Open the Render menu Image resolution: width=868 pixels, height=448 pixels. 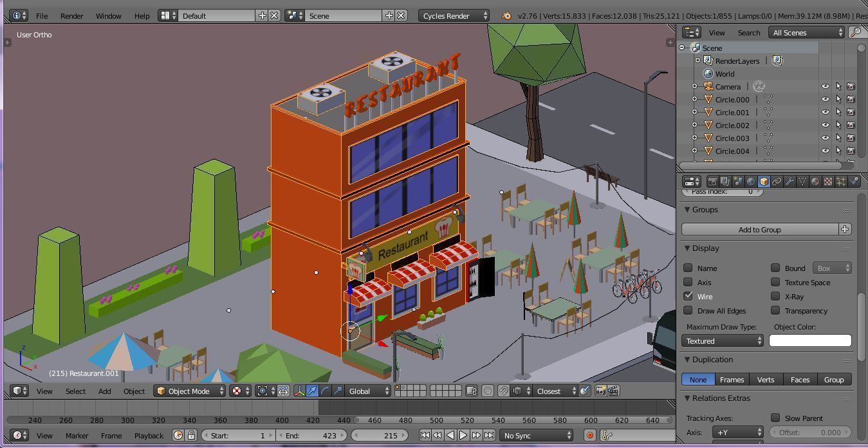click(x=71, y=15)
